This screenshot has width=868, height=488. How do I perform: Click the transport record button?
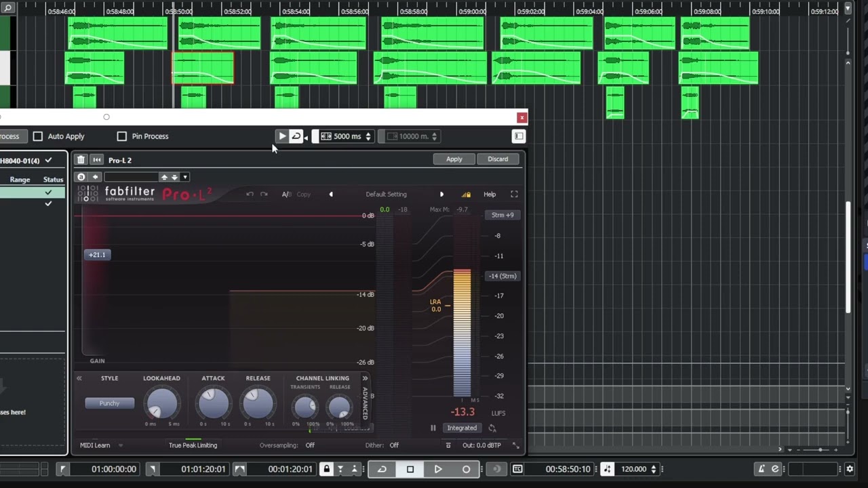click(466, 469)
